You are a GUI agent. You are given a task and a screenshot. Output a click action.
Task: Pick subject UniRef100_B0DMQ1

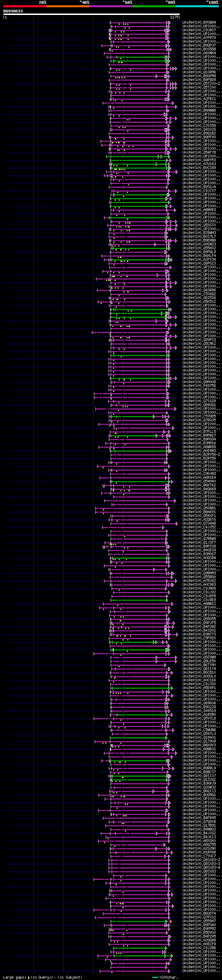point(199,795)
